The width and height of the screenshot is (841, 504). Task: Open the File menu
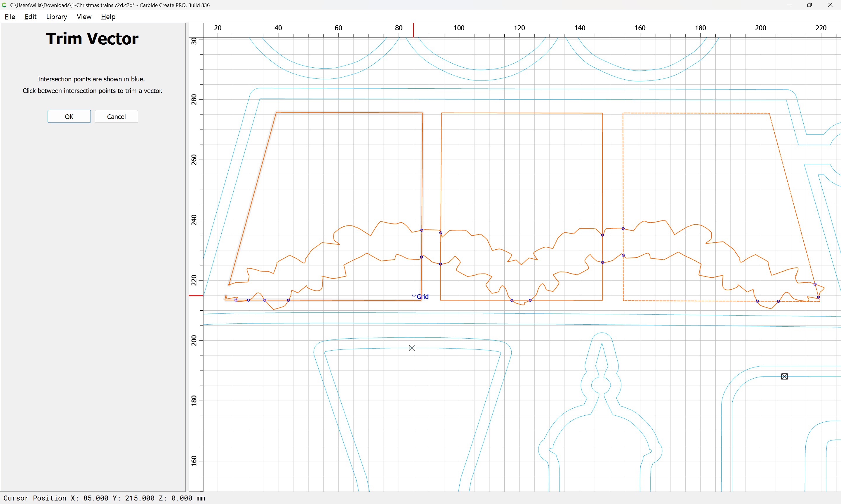(x=10, y=17)
